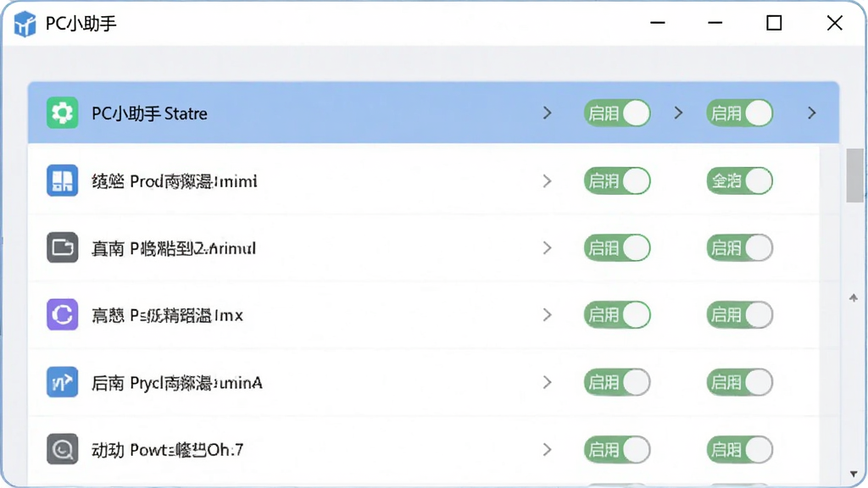Select the PC小助手 Statre highlighted row
Viewport: 868px width, 488px height.
coord(433,113)
